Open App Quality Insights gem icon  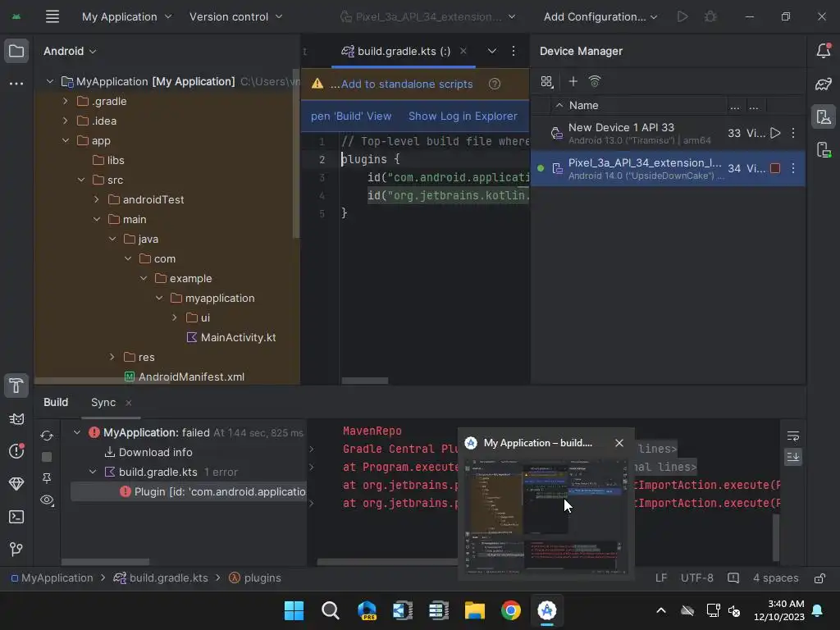tap(16, 484)
